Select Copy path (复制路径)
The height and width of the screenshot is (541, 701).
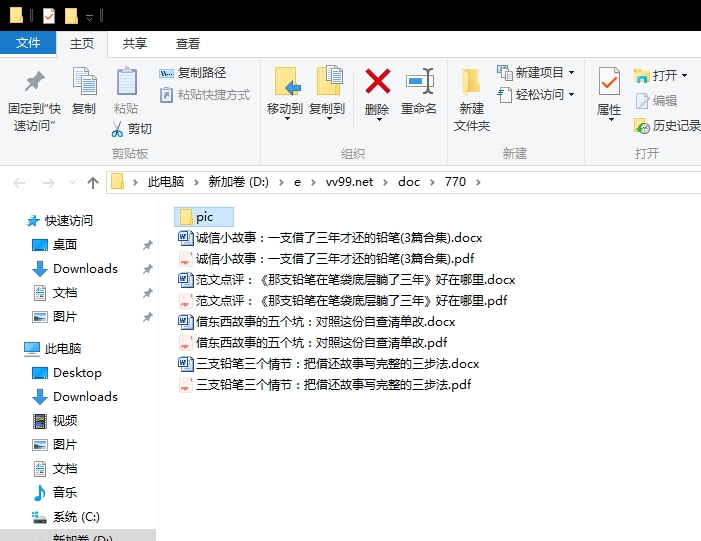[193, 72]
